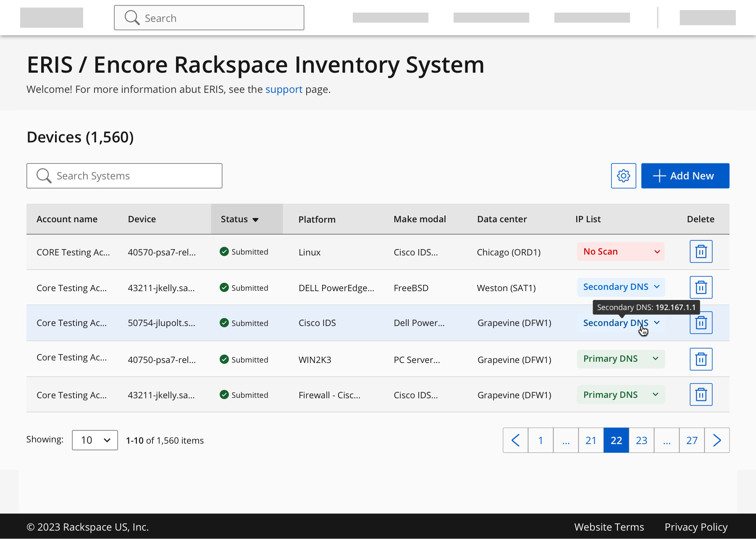Open the Showing 10 items-per-page dropdown
This screenshot has width=756, height=539.
click(95, 440)
